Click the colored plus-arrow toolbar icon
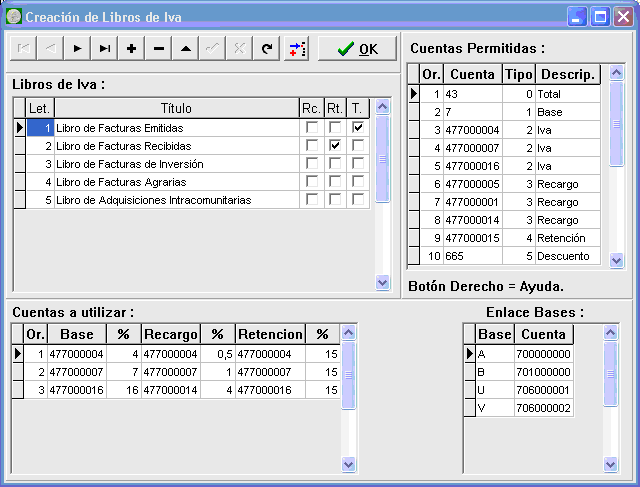This screenshot has height=487, width=640. [296, 48]
